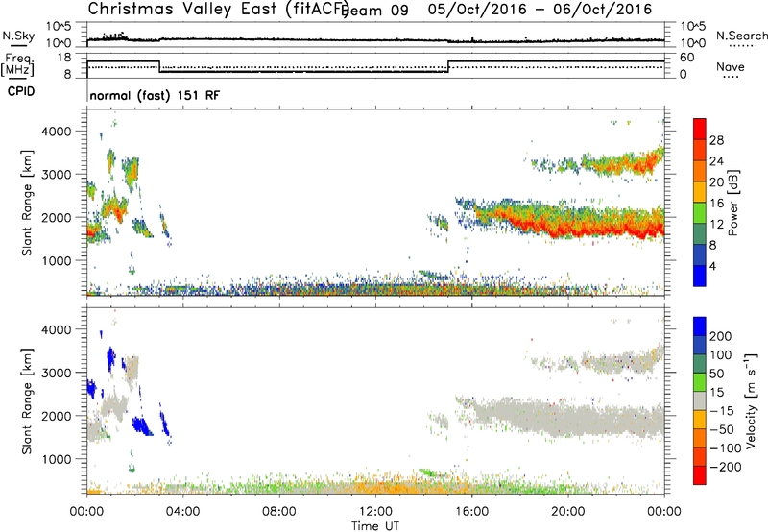
Task: Pick the Power colorbar segment between 16 and 20
Action: [x=700, y=192]
